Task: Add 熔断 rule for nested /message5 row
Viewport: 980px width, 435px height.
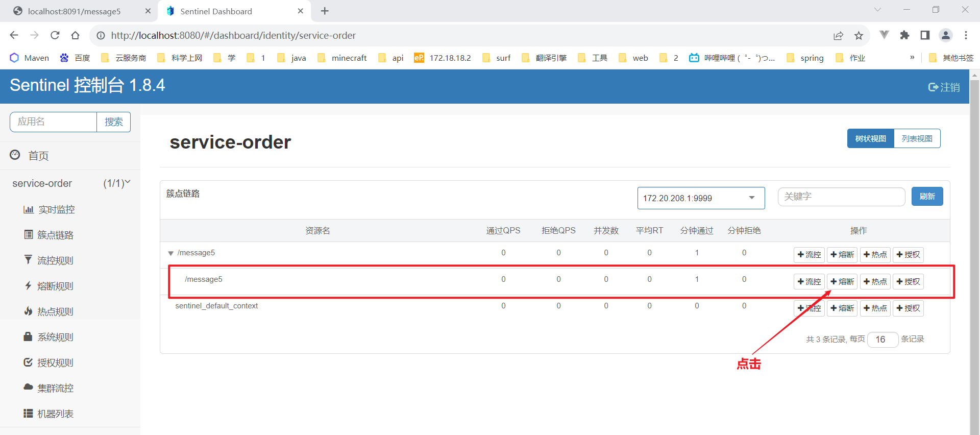Action: point(842,281)
